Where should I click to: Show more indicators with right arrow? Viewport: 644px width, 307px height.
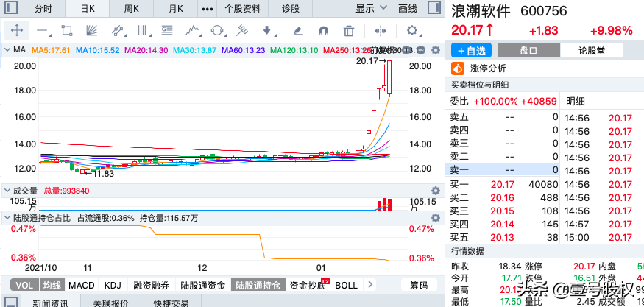click(x=370, y=285)
